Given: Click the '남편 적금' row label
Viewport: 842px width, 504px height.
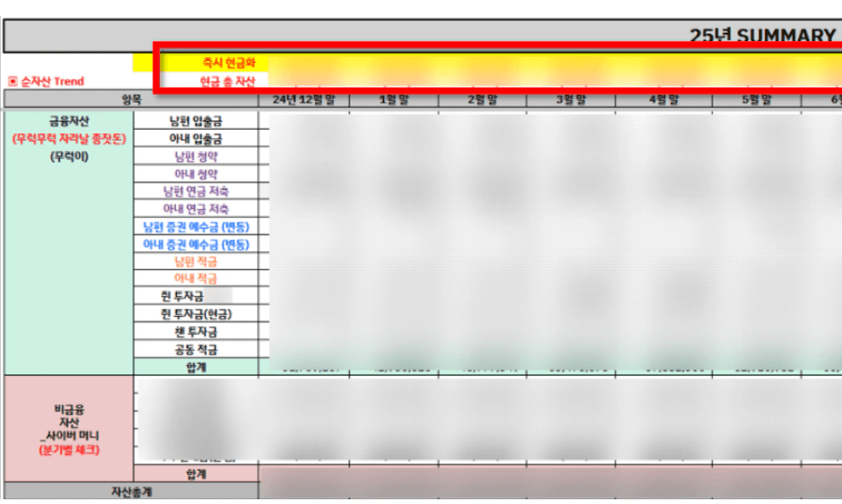Looking at the screenshot, I should [196, 261].
